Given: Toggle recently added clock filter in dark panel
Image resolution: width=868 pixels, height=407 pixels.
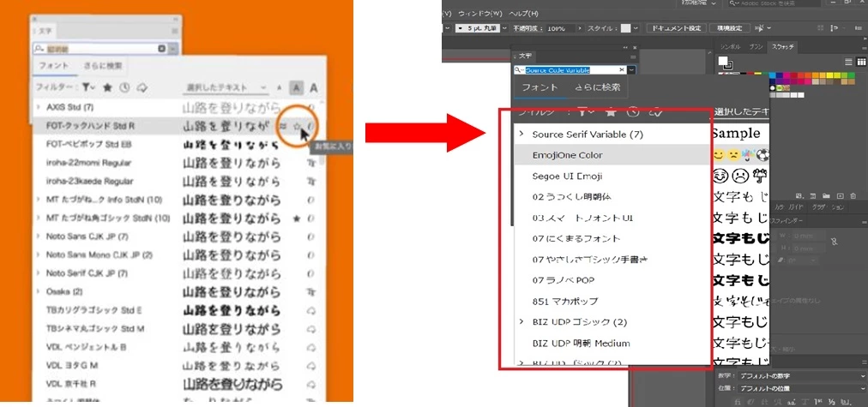Looking at the screenshot, I should coord(633,111).
